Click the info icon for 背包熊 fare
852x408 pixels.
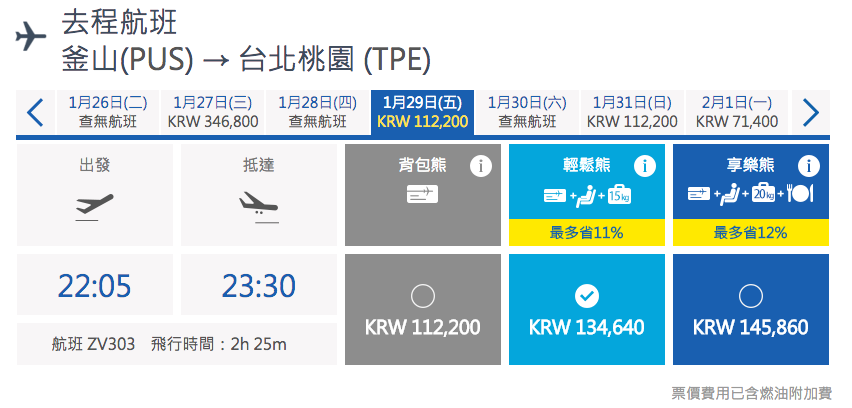(480, 166)
